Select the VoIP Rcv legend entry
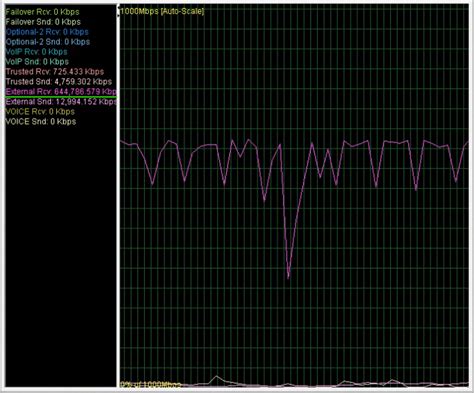The height and width of the screenshot is (393, 474). 37,52
